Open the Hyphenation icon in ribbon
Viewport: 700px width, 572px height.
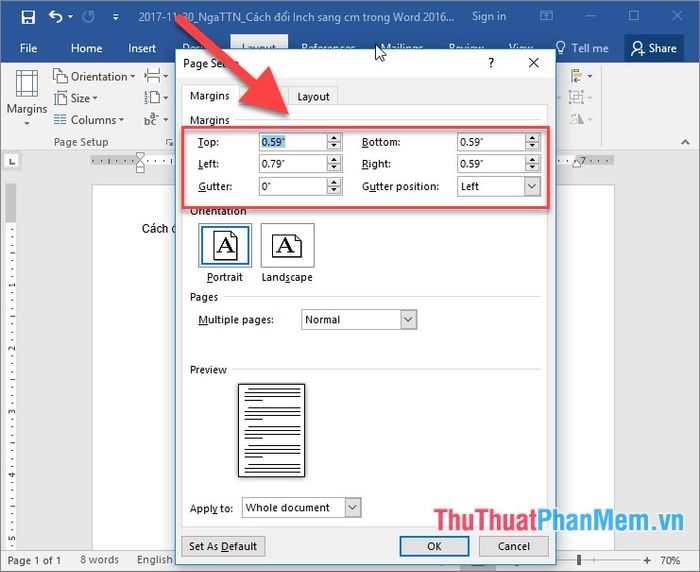point(156,119)
